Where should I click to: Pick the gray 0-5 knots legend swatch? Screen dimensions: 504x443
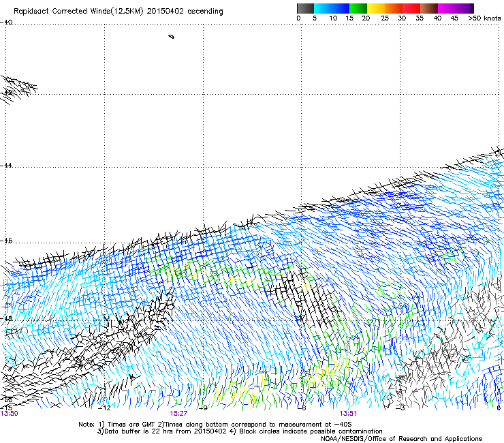click(305, 8)
